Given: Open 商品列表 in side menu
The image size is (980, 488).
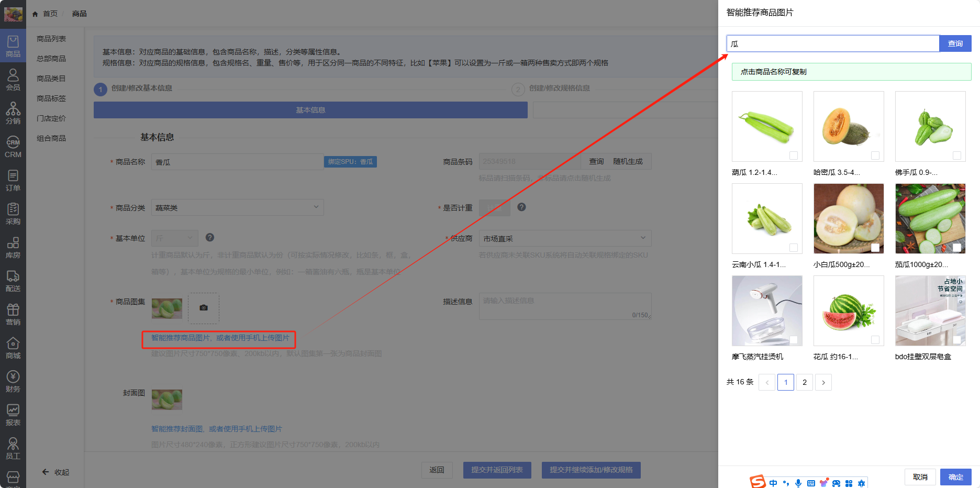Looking at the screenshot, I should [51, 39].
